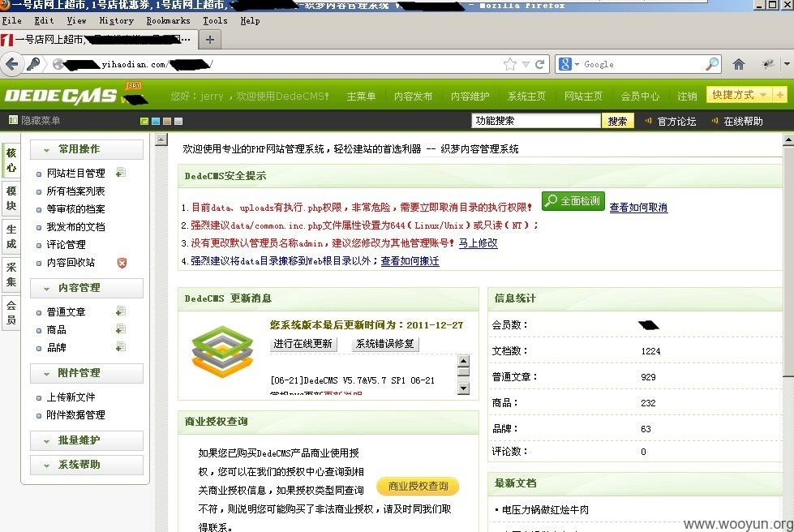Screen dimensions: 794x532
Task: Click the 商业授权查询 orange button
Action: point(418,487)
